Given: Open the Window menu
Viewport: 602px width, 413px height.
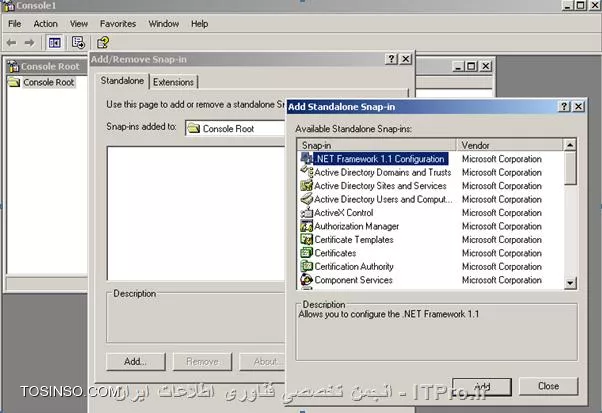Looking at the screenshot, I should (x=164, y=24).
